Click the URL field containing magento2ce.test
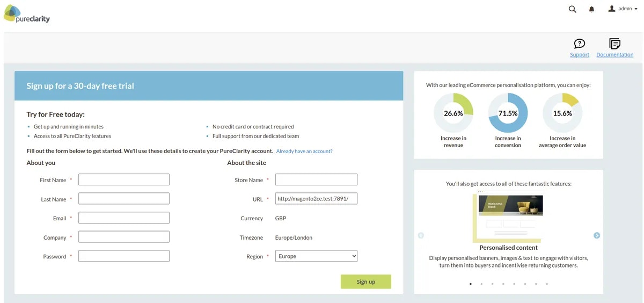 tap(316, 199)
